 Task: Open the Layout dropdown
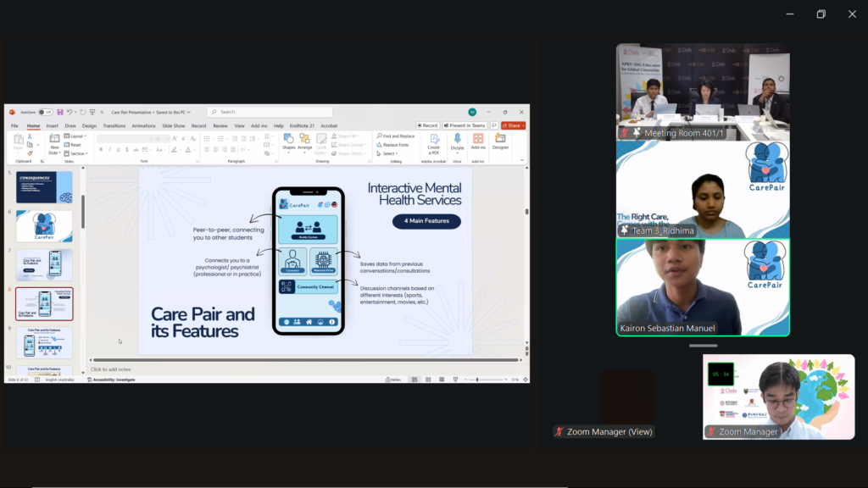point(75,136)
